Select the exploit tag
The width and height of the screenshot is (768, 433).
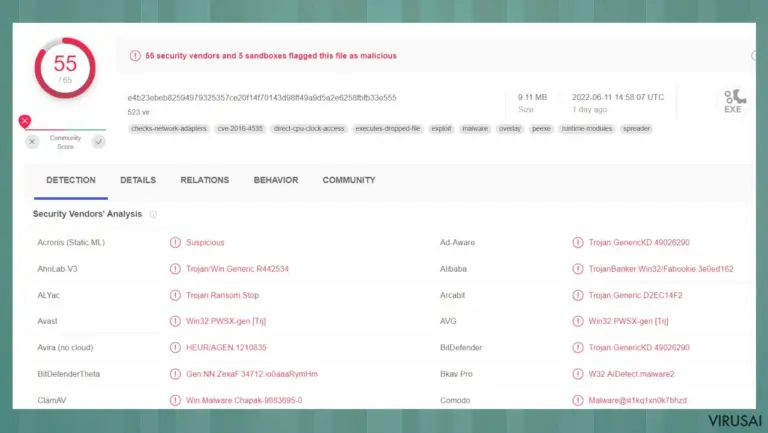point(441,129)
